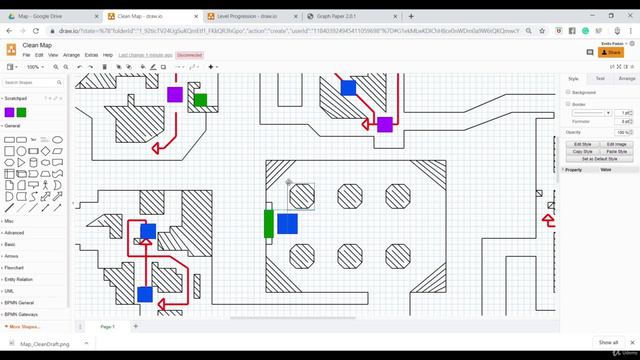Select the diamond shape in General
Image resolution: width=640 pixels, height=360 pixels.
coord(45,151)
